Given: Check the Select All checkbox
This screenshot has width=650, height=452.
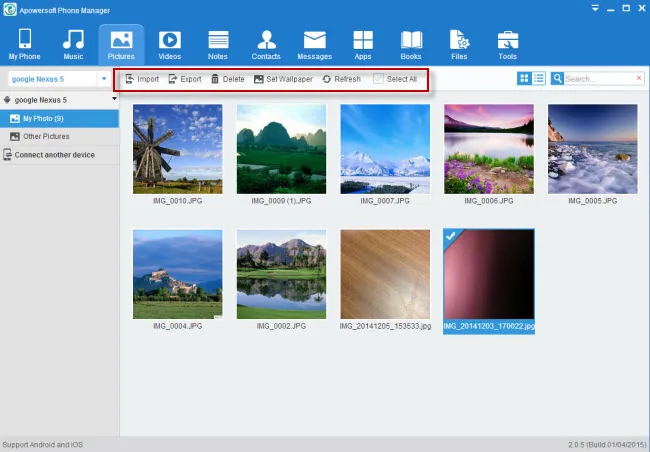Looking at the screenshot, I should point(378,79).
